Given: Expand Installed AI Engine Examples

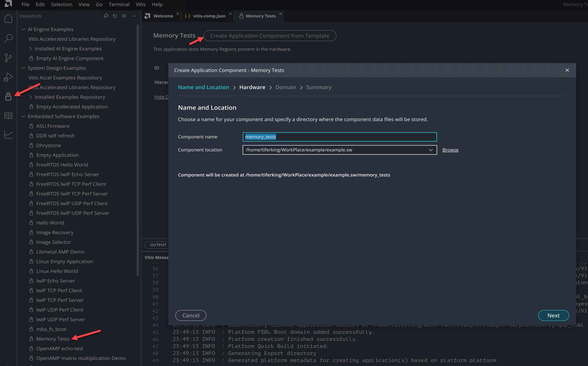Looking at the screenshot, I should click(30, 49).
